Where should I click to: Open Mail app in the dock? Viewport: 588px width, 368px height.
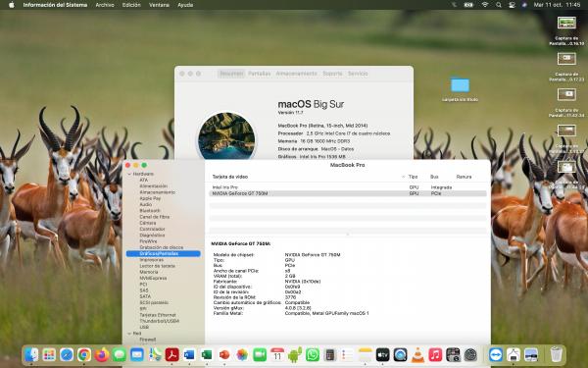click(x=137, y=355)
